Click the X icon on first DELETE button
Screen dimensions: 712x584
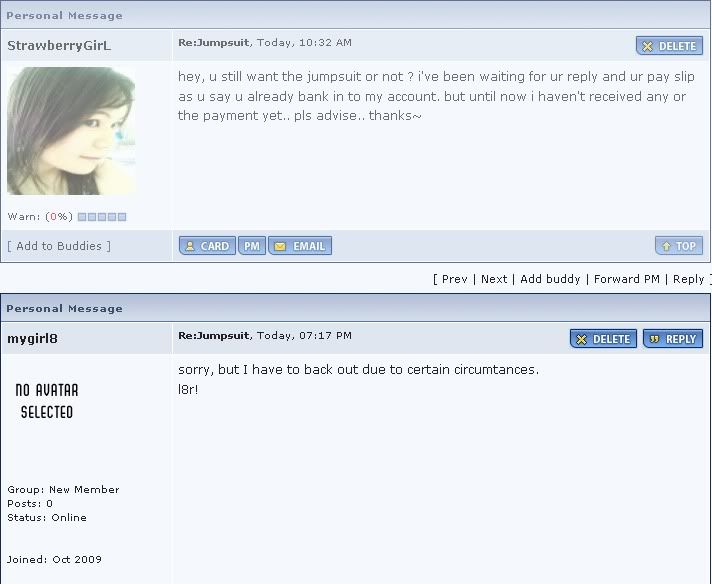[x=648, y=46]
